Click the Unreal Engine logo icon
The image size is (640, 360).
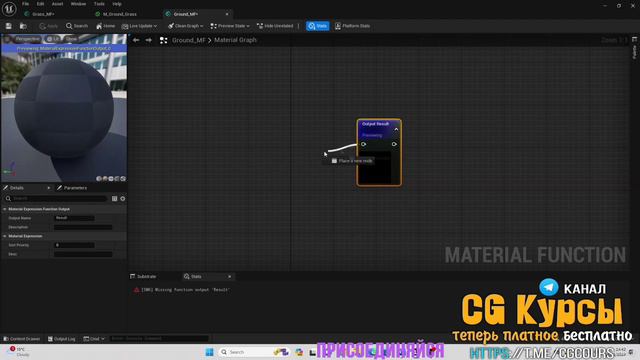click(9, 8)
